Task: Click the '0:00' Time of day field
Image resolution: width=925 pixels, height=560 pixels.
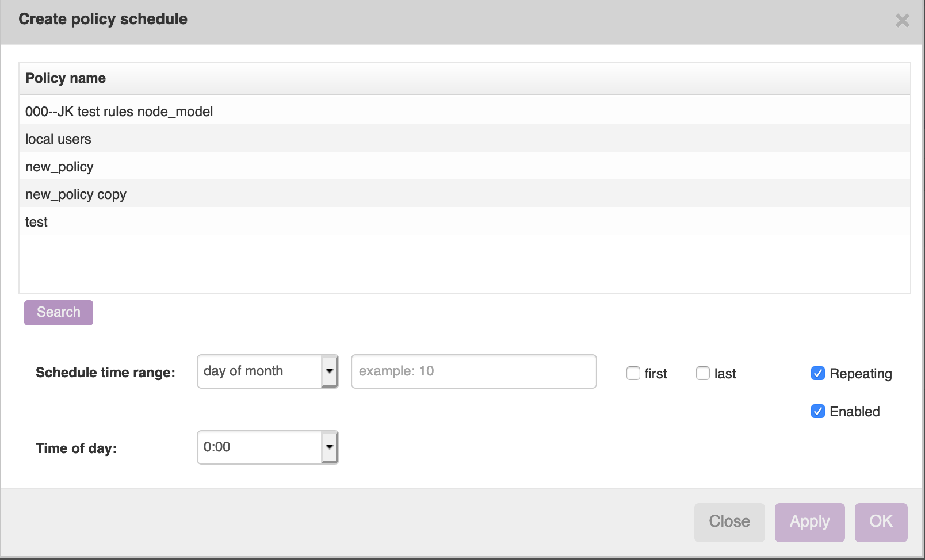Action: tap(259, 447)
